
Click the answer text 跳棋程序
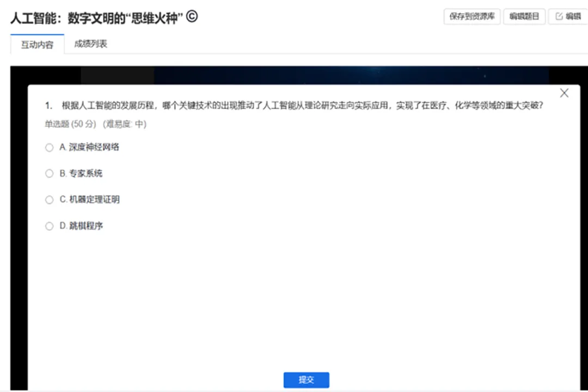[x=86, y=225]
